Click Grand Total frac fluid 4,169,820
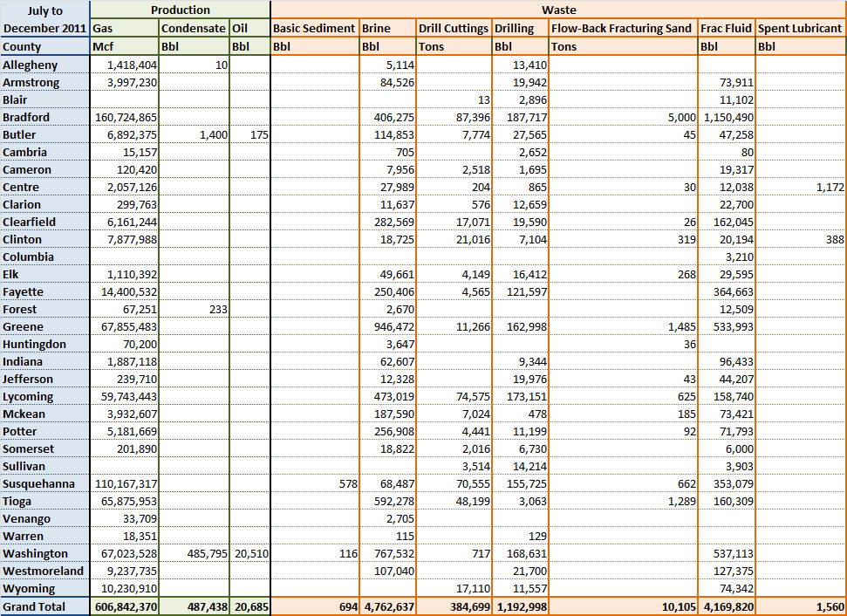Screen dimensions: 847x616 pyautogui.click(x=727, y=606)
